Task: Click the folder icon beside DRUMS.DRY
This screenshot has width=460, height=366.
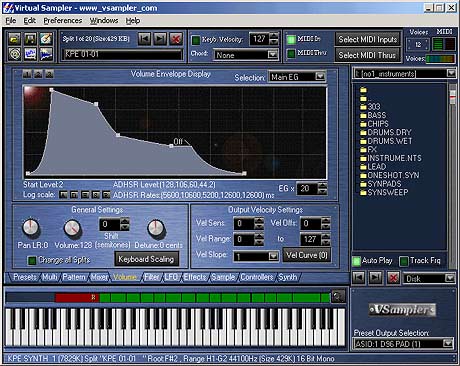Action: coord(363,132)
